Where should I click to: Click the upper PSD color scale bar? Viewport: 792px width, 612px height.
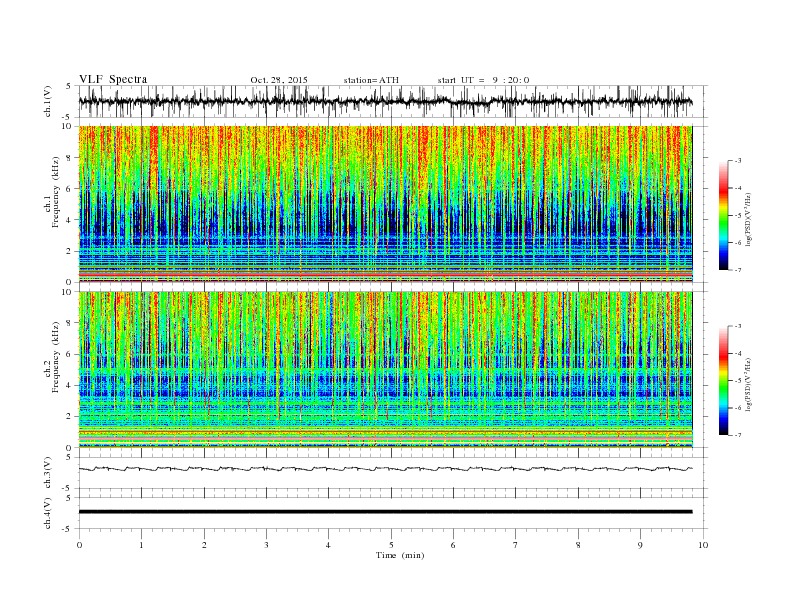724,215
